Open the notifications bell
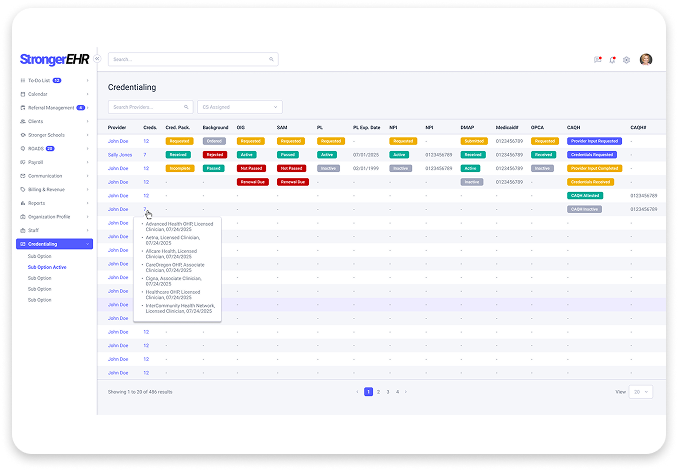This screenshot has height=470, width=678. tap(612, 60)
